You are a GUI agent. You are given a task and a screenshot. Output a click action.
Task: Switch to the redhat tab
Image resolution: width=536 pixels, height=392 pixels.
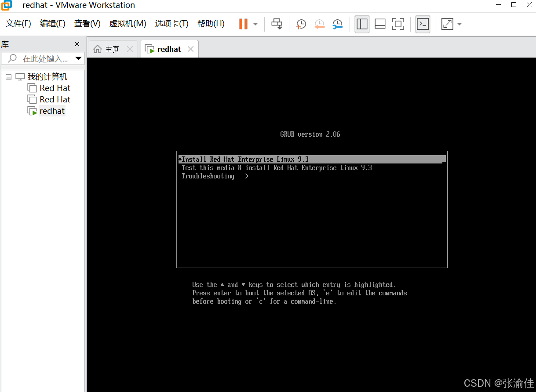[169, 49]
